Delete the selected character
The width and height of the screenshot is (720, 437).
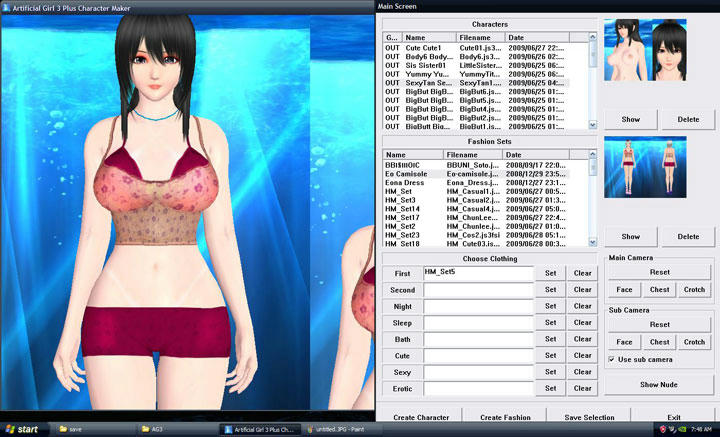688,119
